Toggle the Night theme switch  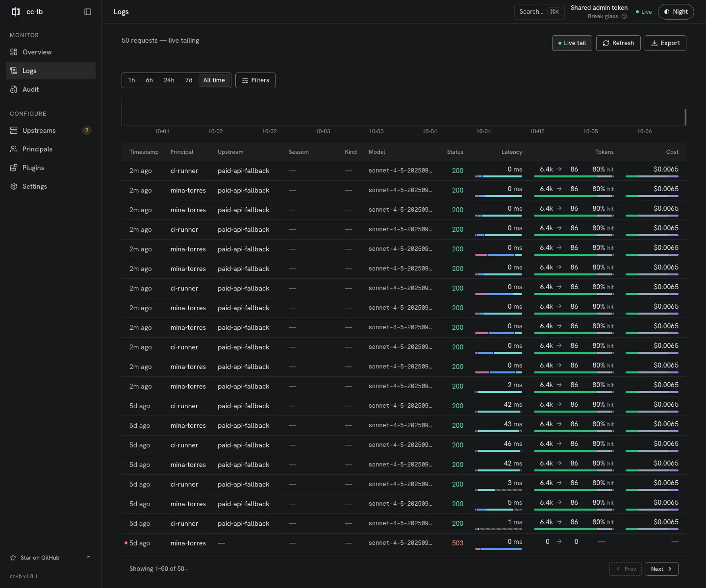click(676, 12)
